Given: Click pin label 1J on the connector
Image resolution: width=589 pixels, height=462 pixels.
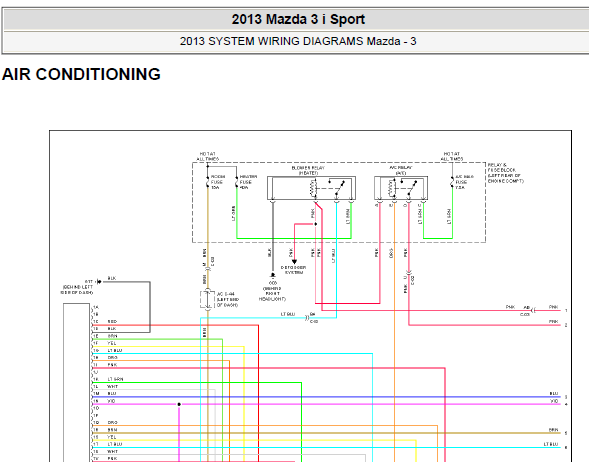Looking at the screenshot, I should (95, 372).
